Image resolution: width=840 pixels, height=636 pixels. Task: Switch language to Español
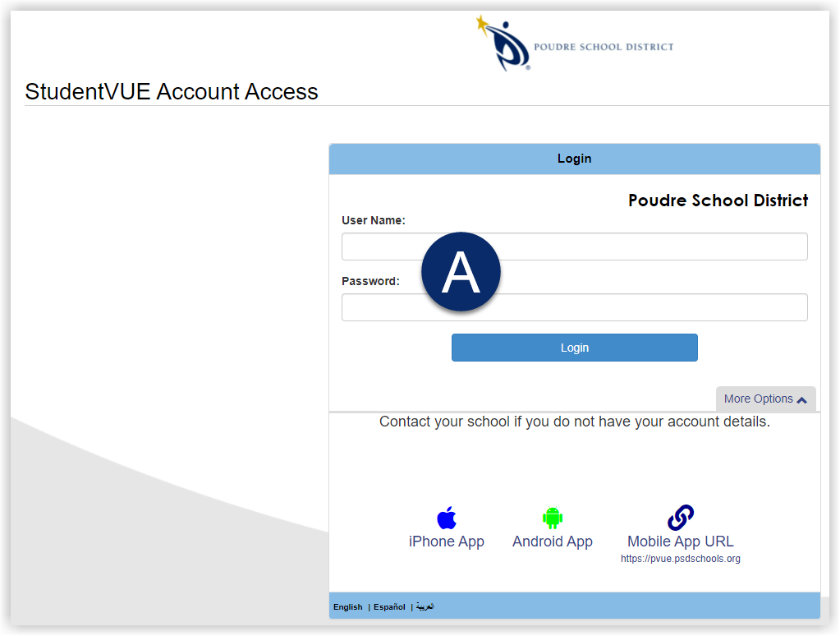(x=389, y=607)
